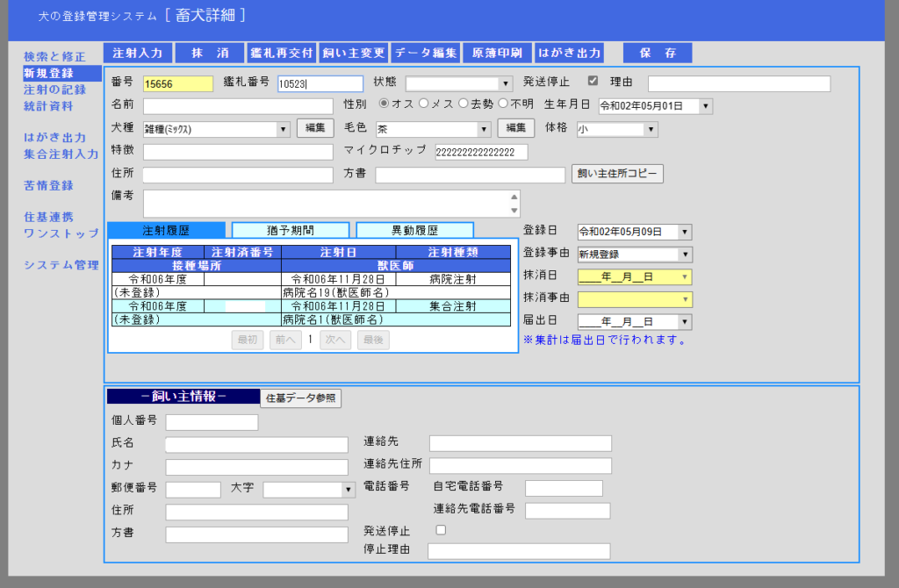Click the 注射入力 toolbar button

click(137, 54)
